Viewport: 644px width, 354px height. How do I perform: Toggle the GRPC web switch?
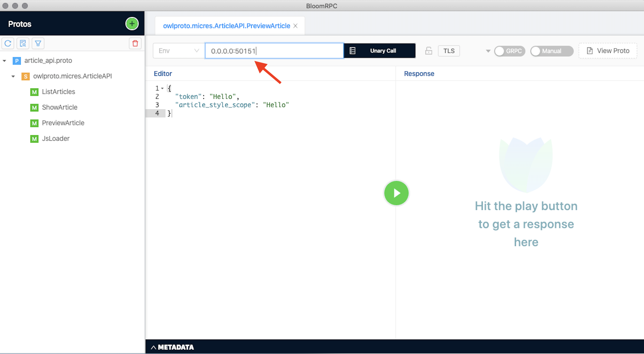pyautogui.click(x=509, y=51)
